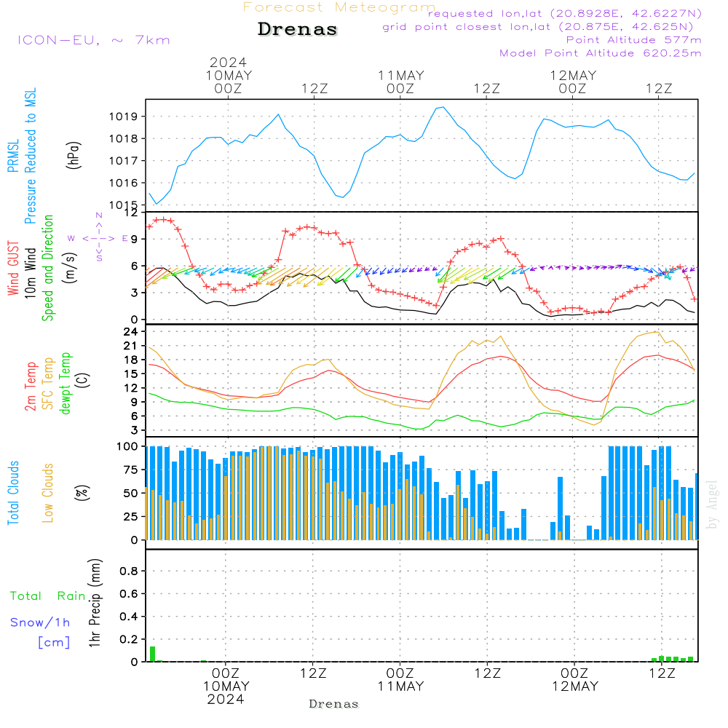728x728 pixels.
Task: Click the blue Total Clouds legend label
Action: coord(13,493)
